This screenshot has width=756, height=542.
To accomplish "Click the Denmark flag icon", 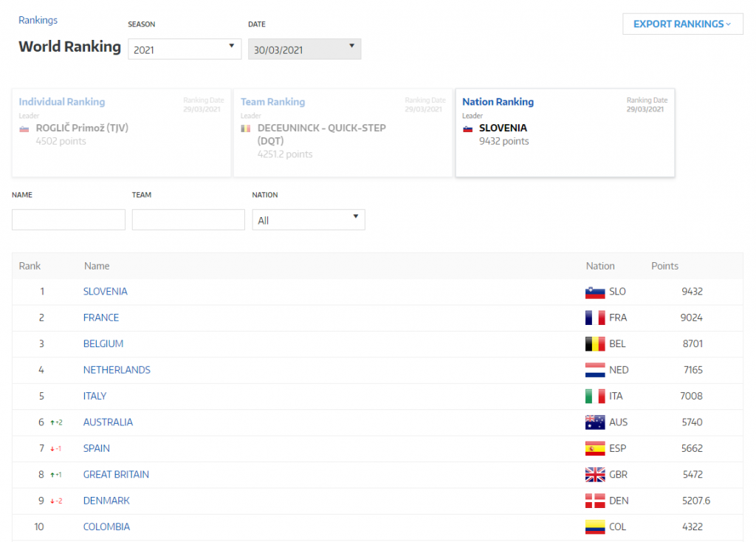I will point(595,501).
